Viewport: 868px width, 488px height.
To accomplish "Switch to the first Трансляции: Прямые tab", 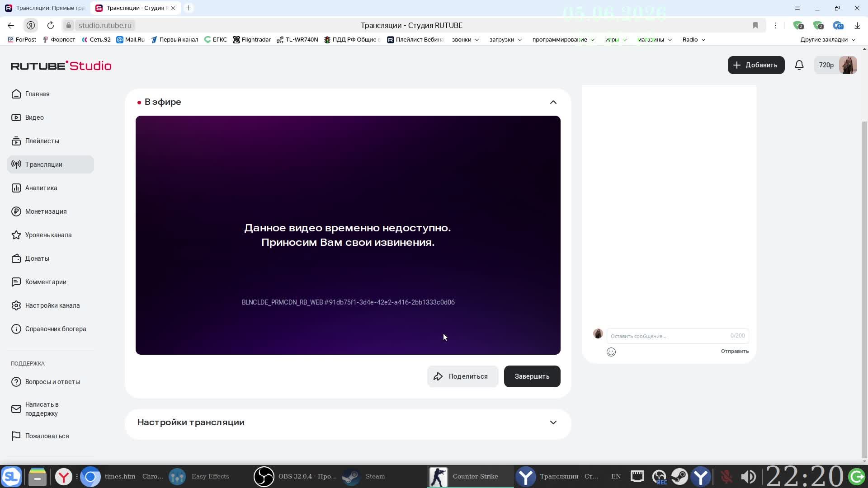I will [x=45, y=8].
